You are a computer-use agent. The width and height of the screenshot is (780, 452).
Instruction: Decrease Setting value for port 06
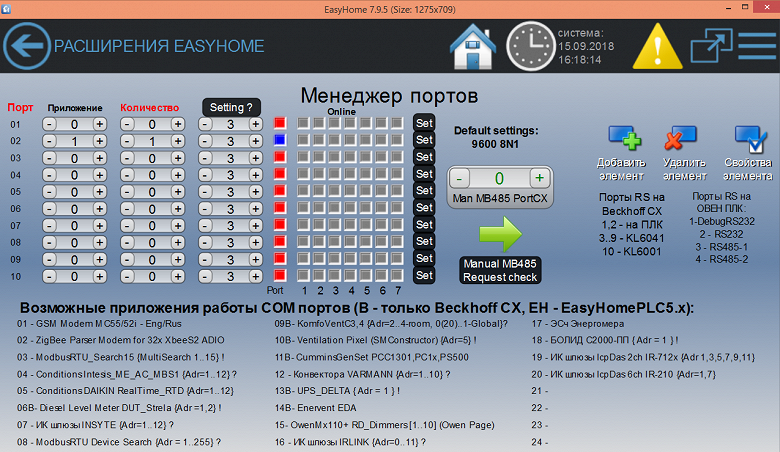coord(205,209)
